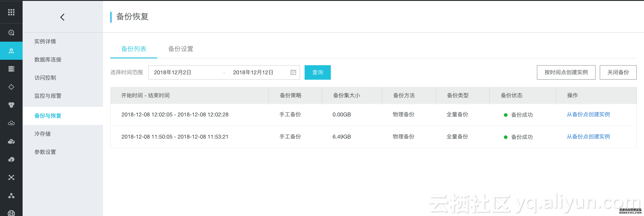
Task: Click 按时间点创建实例 button
Action: click(566, 72)
